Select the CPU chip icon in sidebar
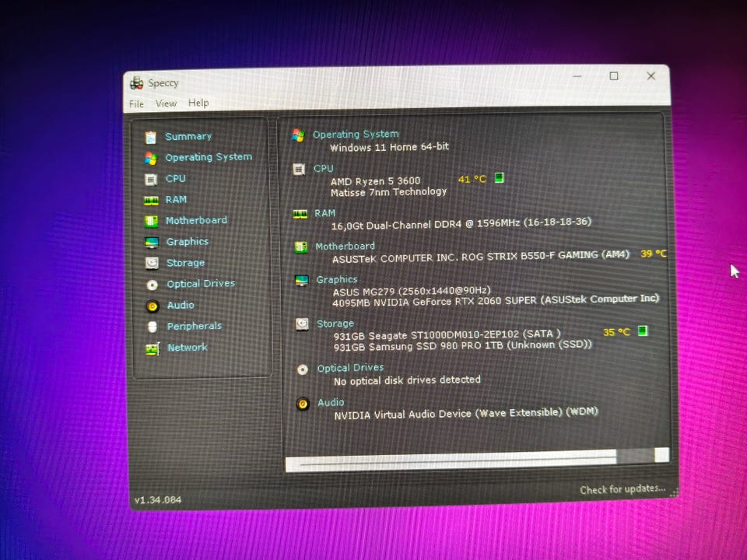This screenshot has width=747, height=560. click(x=151, y=180)
